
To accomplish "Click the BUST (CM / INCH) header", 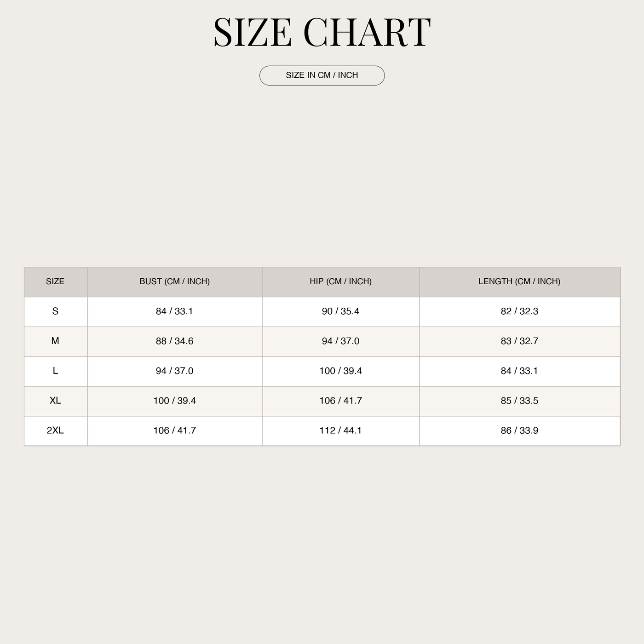I will tap(175, 282).
